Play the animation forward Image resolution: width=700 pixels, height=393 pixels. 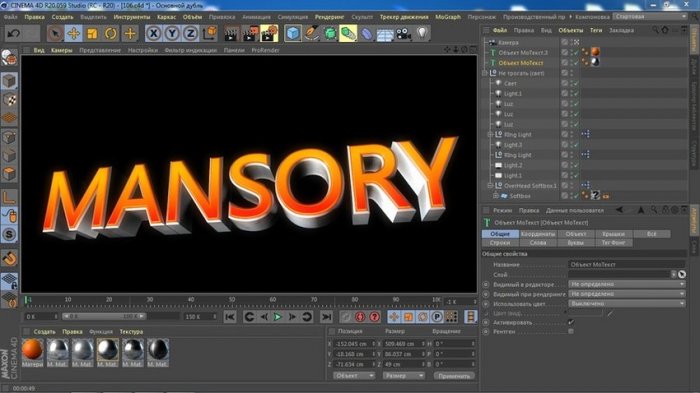[278, 317]
